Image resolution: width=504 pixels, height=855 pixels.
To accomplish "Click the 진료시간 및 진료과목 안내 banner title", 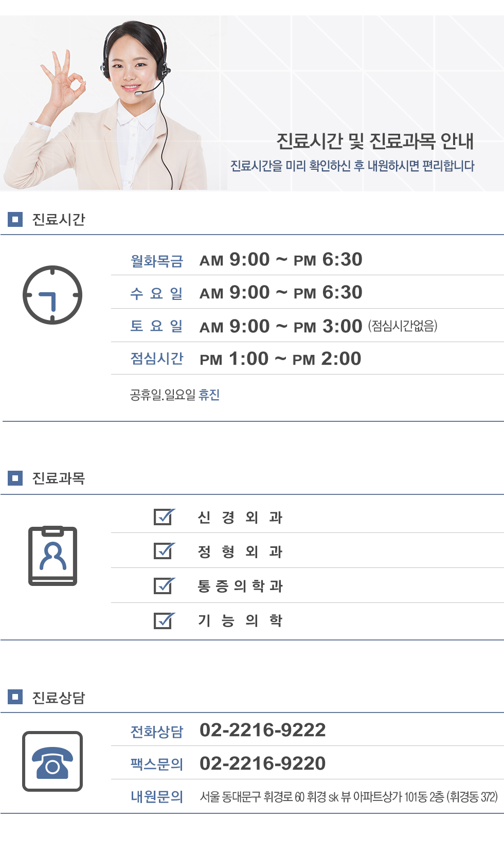I will tap(374, 141).
